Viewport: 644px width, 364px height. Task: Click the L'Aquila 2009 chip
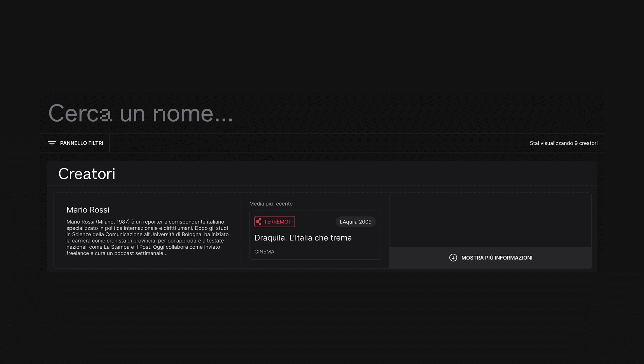355,222
